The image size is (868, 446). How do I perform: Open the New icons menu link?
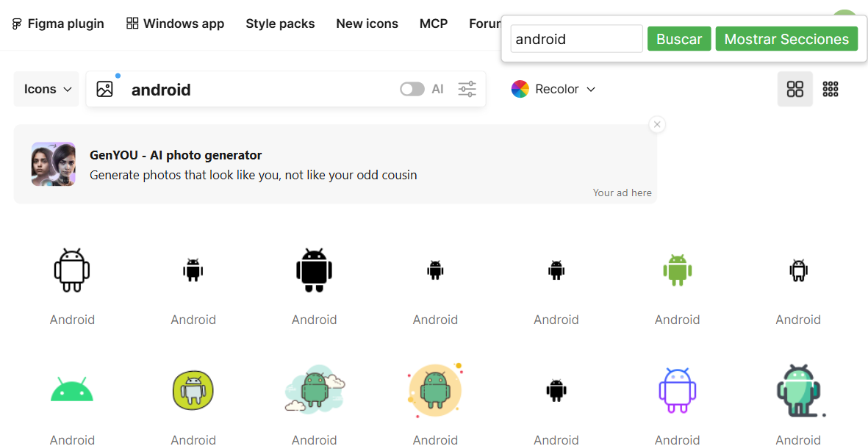pos(367,24)
